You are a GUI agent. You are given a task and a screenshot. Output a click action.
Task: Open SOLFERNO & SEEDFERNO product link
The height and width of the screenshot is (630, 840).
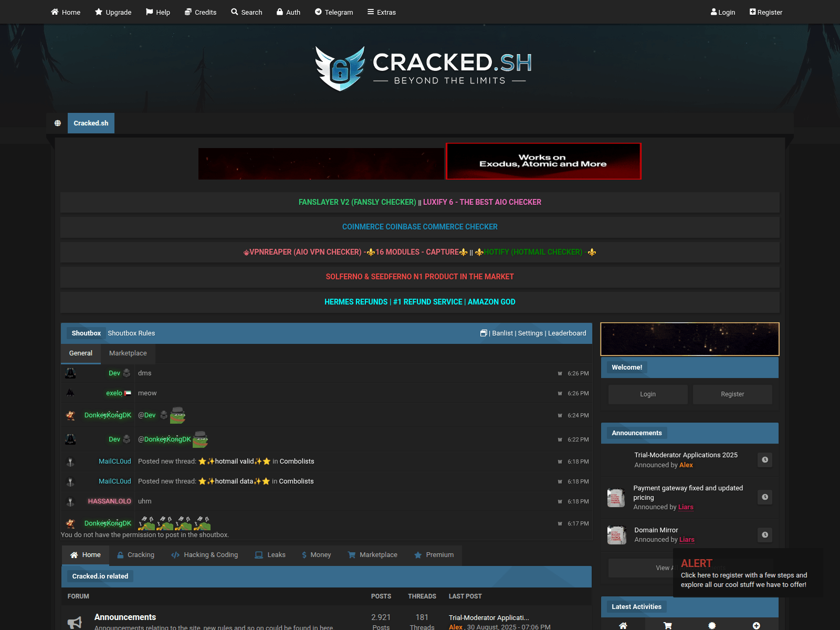pos(420,277)
